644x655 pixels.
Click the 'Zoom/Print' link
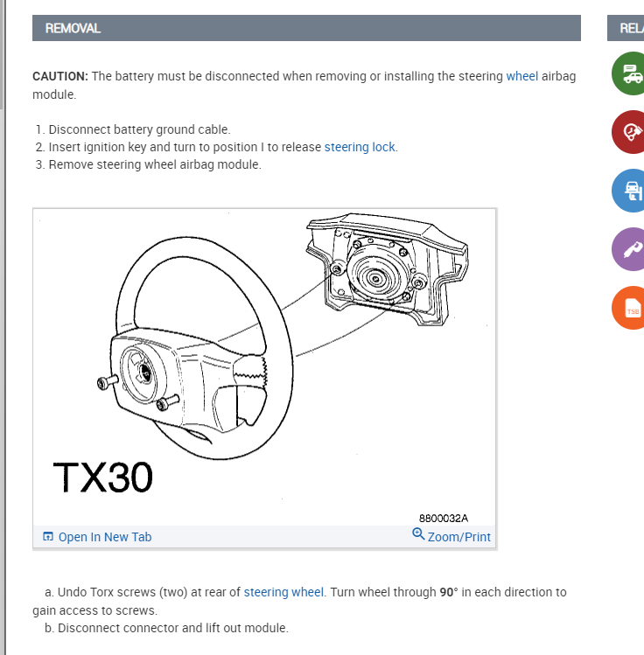coord(458,537)
